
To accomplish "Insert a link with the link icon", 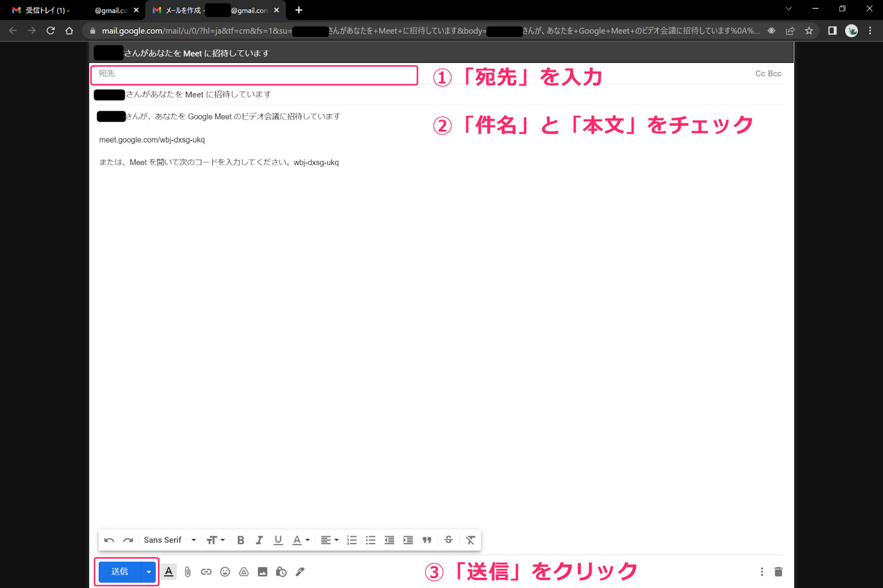I will pyautogui.click(x=206, y=571).
